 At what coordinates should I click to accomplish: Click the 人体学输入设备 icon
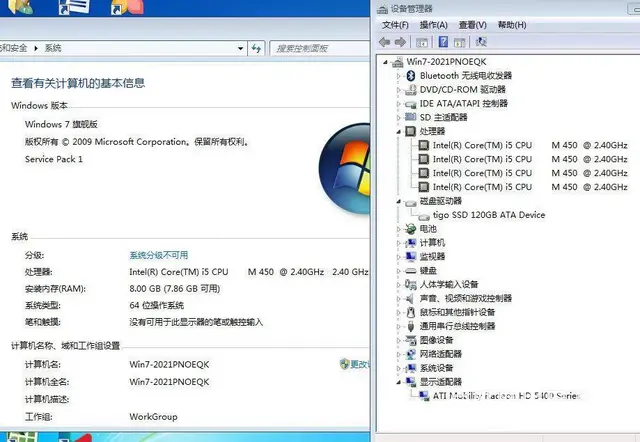pos(411,284)
